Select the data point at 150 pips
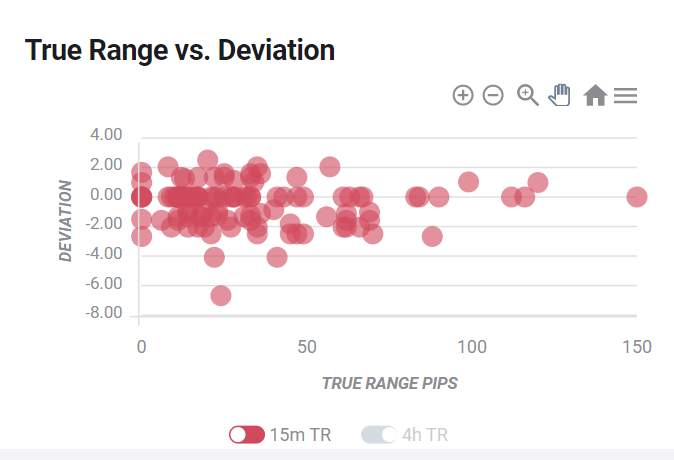 637,197
